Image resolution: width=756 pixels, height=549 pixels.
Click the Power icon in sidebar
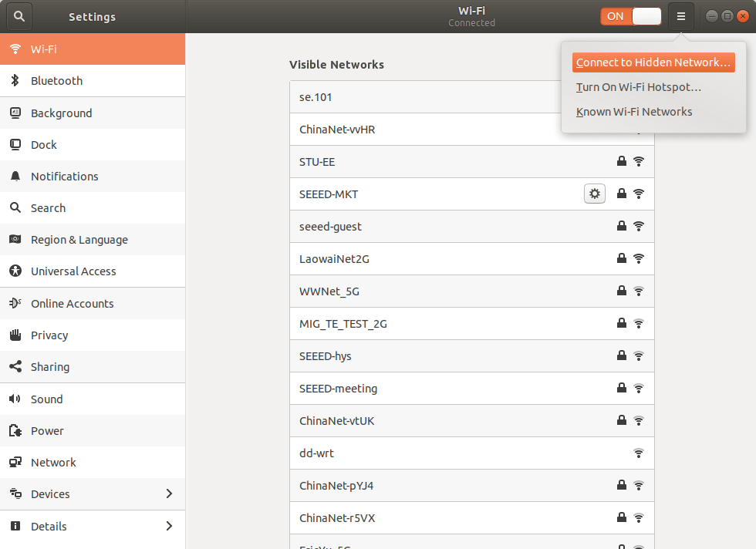(15, 430)
